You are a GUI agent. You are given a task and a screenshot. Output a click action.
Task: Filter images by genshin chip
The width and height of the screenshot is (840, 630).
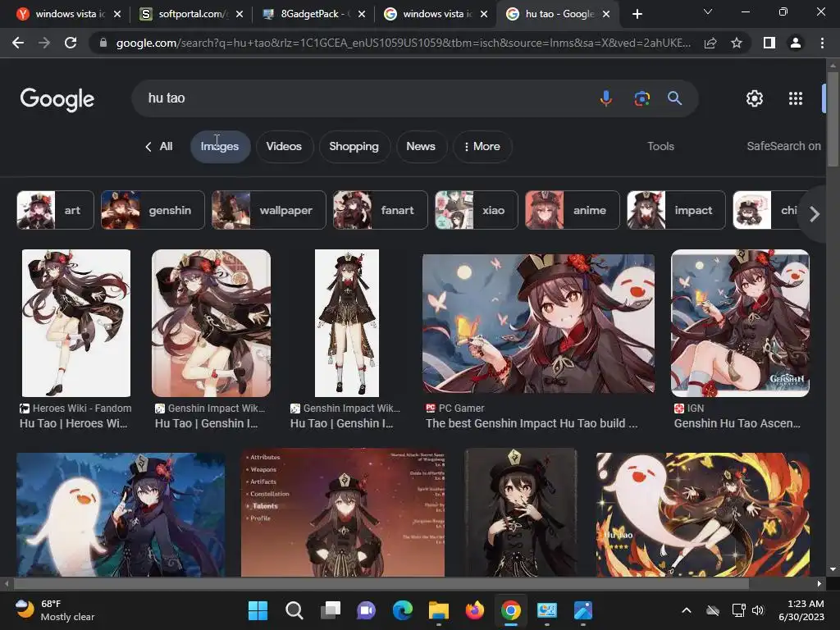click(x=153, y=210)
